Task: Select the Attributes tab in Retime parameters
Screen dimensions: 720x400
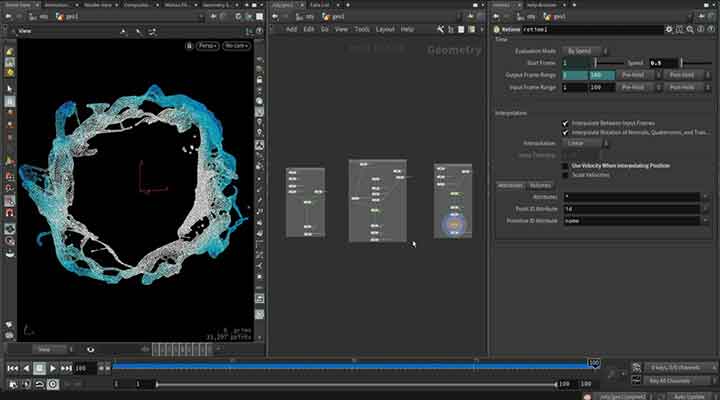Action: click(510, 186)
